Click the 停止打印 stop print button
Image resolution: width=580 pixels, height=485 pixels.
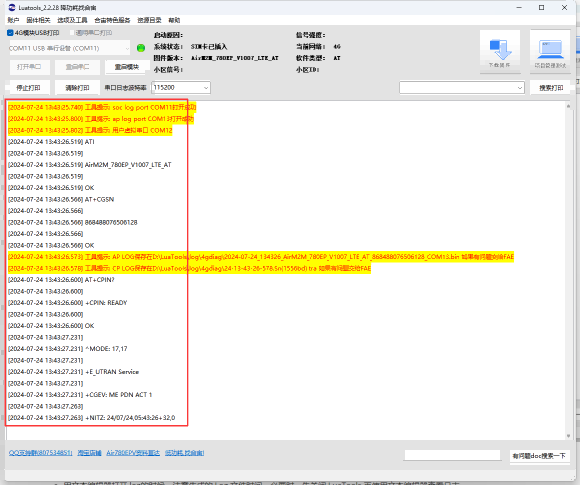[x=28, y=88]
